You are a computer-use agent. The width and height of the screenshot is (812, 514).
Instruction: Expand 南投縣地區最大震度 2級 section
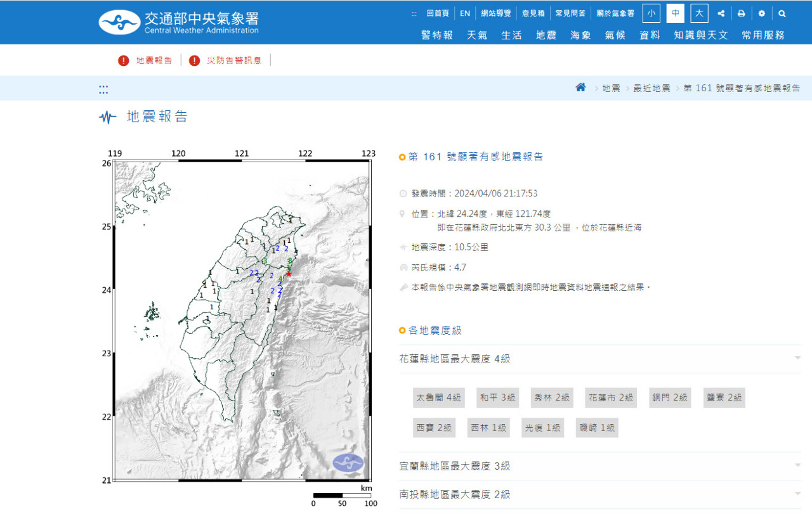click(x=600, y=494)
